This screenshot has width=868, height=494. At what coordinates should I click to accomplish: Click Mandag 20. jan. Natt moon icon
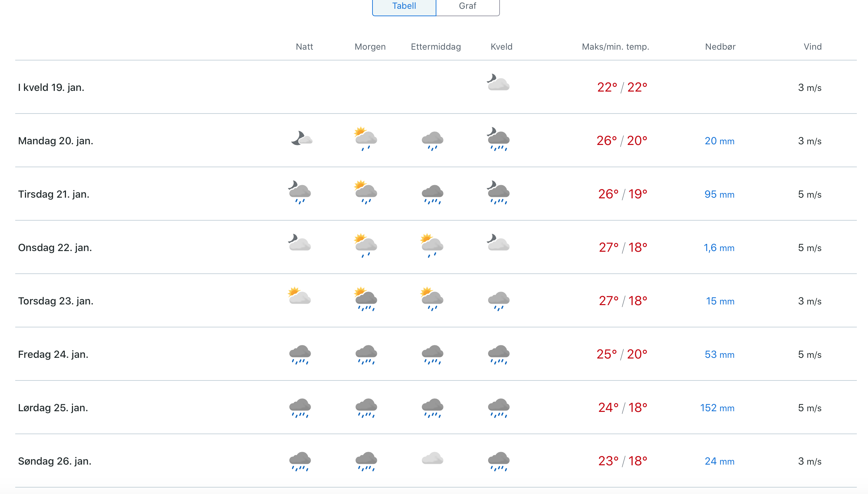[x=301, y=139]
